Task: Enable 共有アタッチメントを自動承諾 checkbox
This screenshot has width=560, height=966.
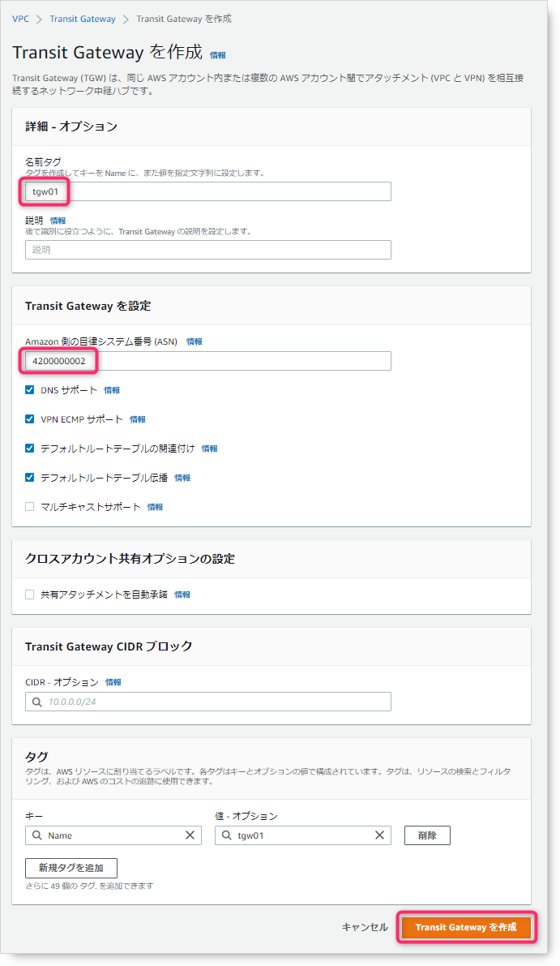Action: [x=29, y=595]
